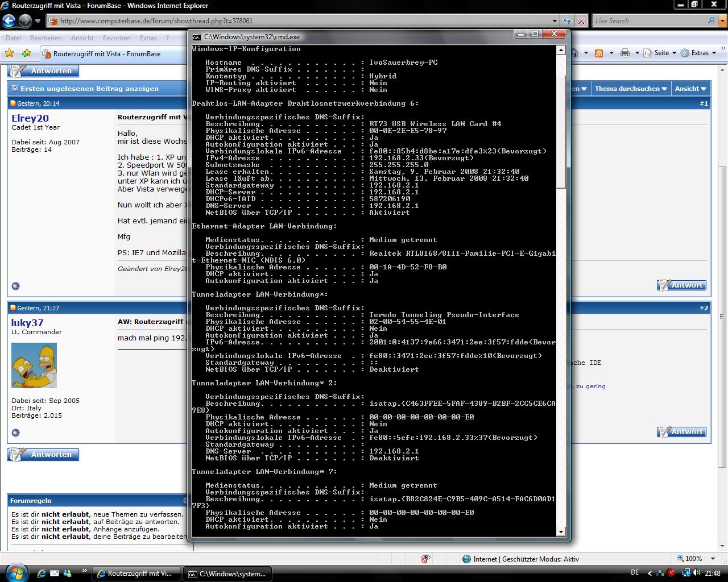Open the Datei menu
The image size is (728, 582).
[13, 38]
